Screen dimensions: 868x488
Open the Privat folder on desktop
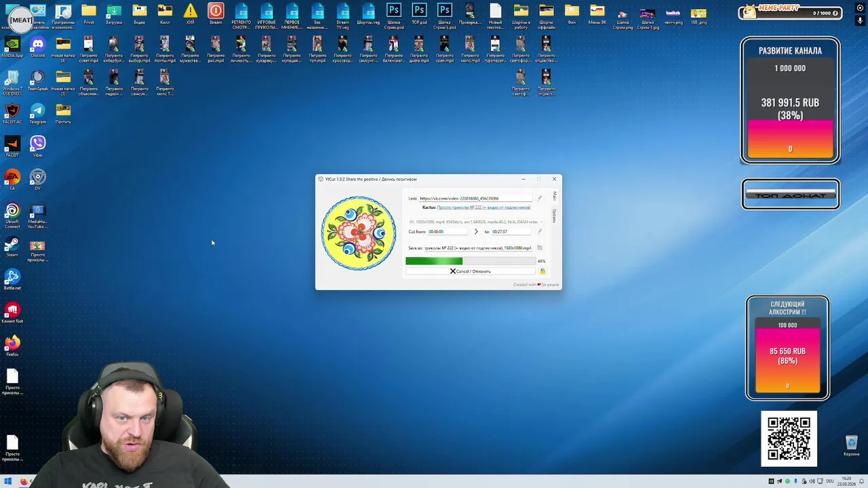[x=89, y=14]
